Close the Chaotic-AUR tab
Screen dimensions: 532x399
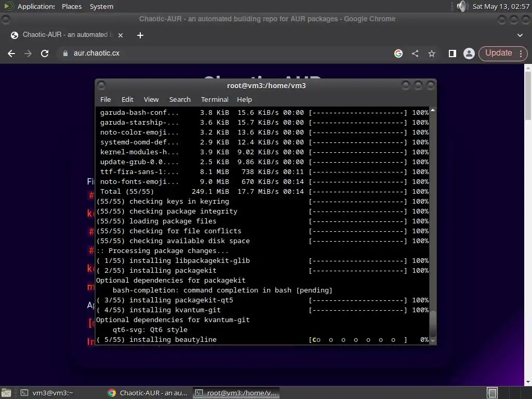[x=120, y=35]
